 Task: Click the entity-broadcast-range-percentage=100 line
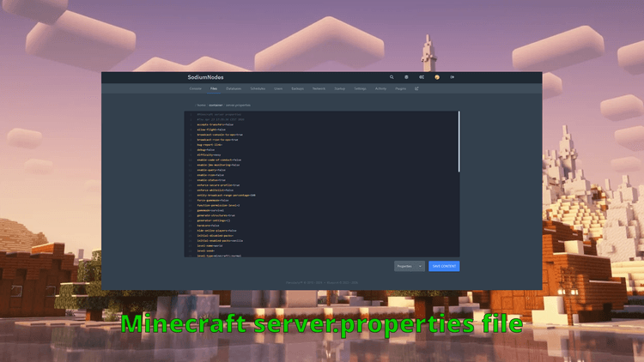coord(227,196)
